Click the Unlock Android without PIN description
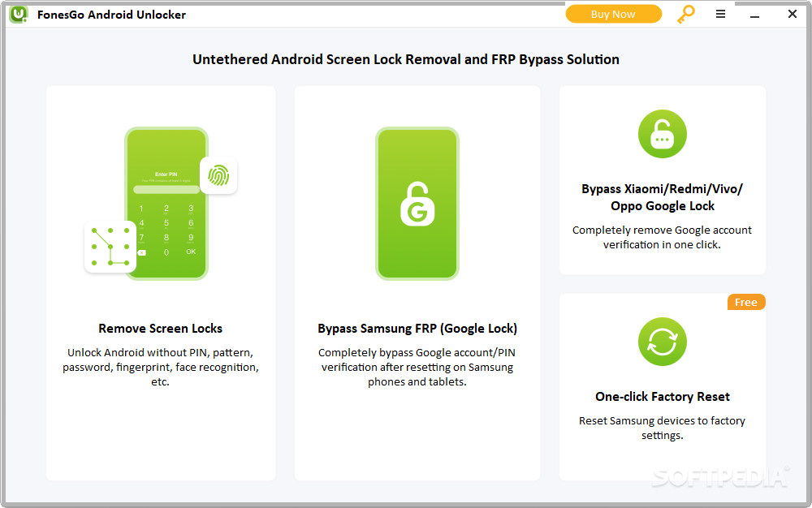 [x=161, y=367]
